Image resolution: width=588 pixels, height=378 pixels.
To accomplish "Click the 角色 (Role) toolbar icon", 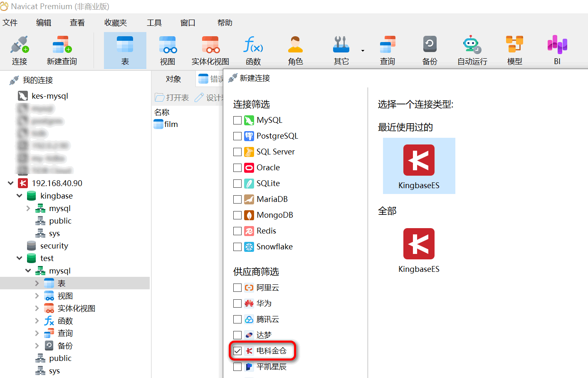I will 296,50.
